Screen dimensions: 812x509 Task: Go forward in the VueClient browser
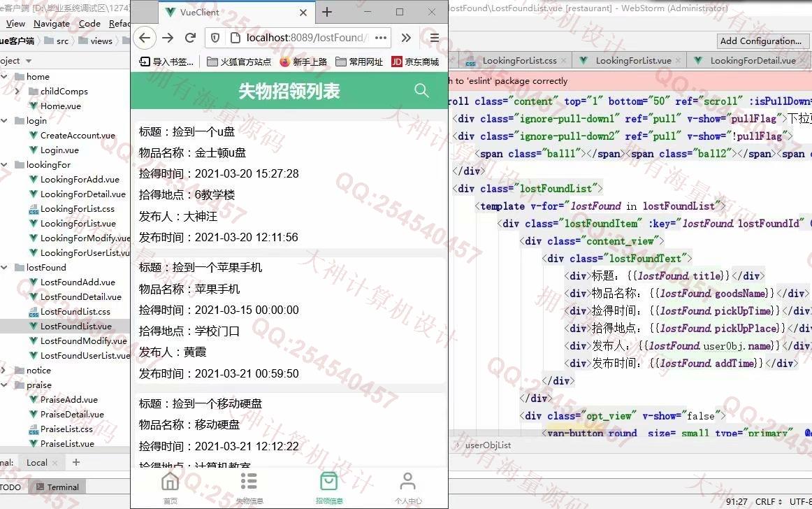click(168, 38)
